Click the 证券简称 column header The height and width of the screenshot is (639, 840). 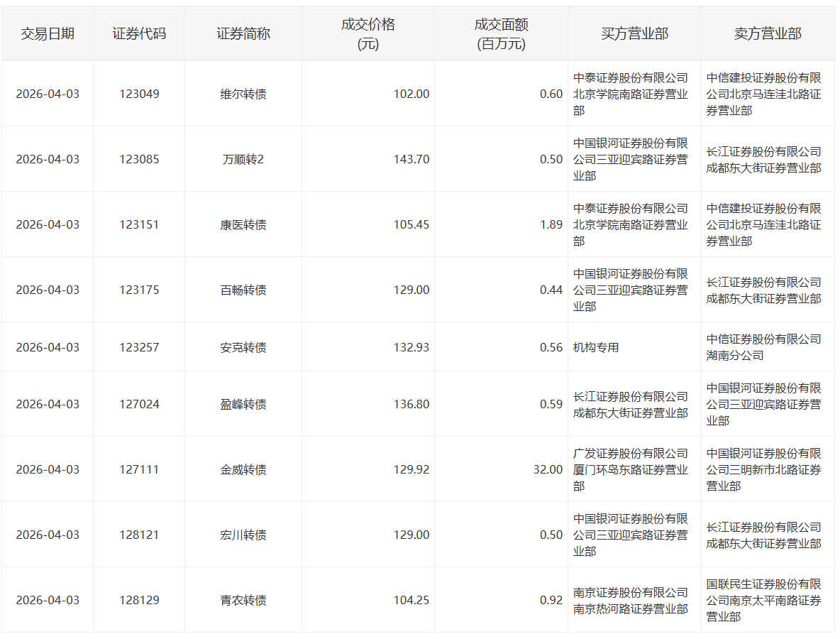(243, 34)
